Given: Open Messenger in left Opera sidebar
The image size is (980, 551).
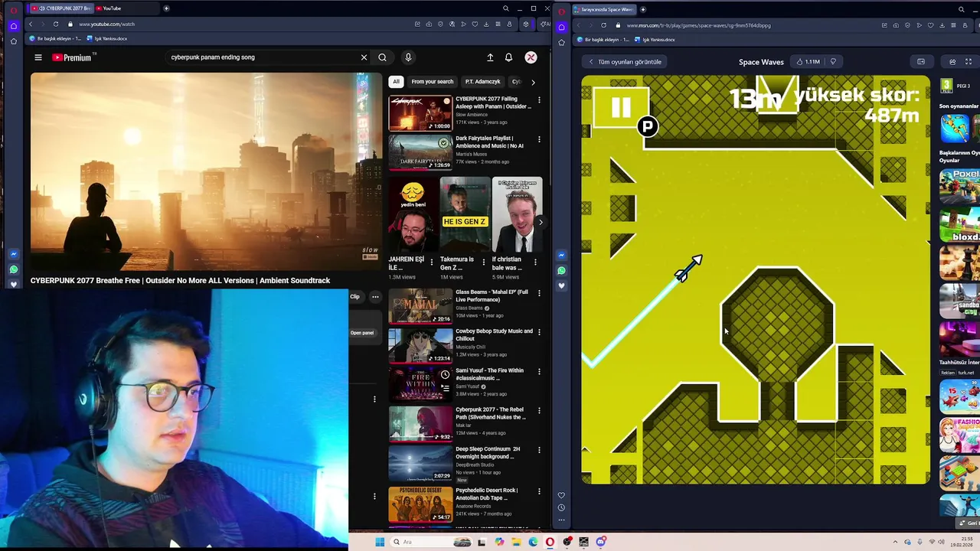Looking at the screenshot, I should (14, 254).
